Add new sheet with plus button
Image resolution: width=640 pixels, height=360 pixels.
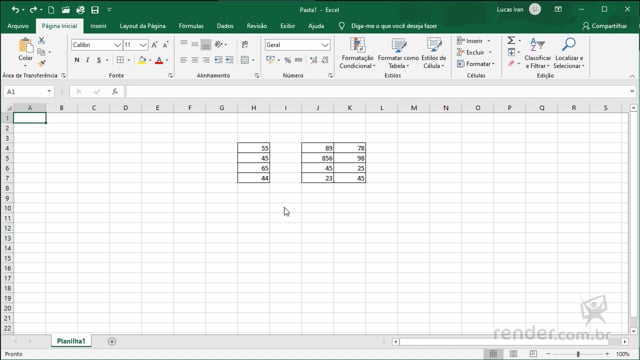[112, 341]
